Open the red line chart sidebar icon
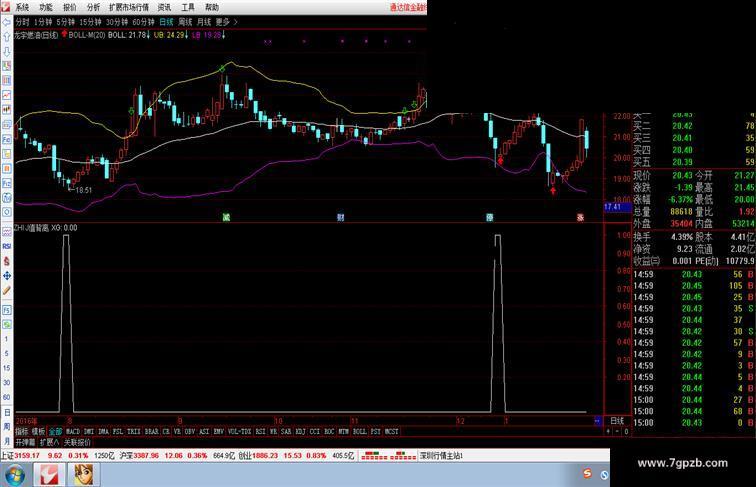The width and height of the screenshot is (756, 487). 6,95
